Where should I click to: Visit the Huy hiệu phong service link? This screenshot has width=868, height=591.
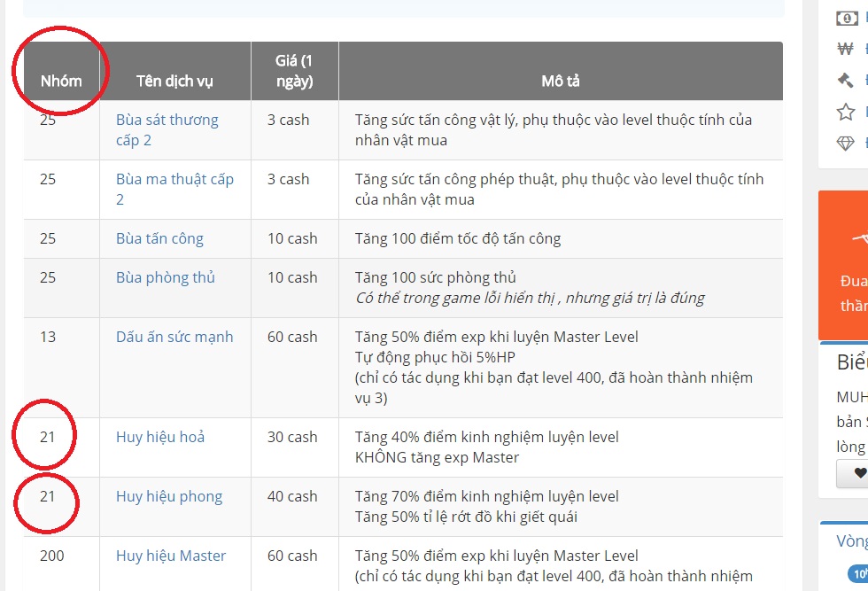169,496
